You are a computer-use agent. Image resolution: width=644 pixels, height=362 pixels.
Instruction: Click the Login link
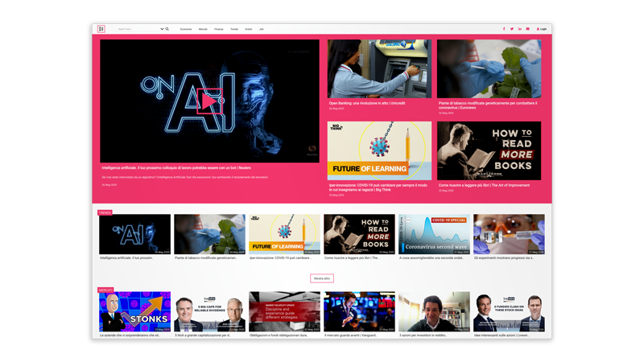(x=542, y=29)
